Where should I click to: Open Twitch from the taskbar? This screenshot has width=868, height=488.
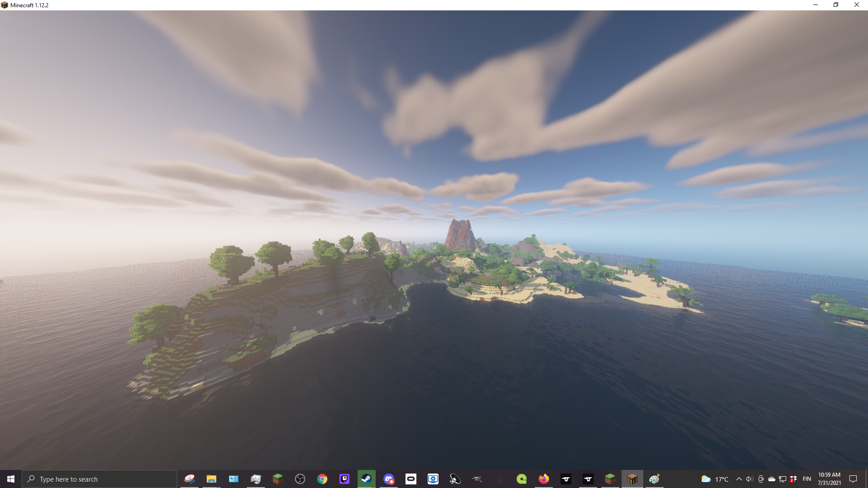(x=344, y=479)
